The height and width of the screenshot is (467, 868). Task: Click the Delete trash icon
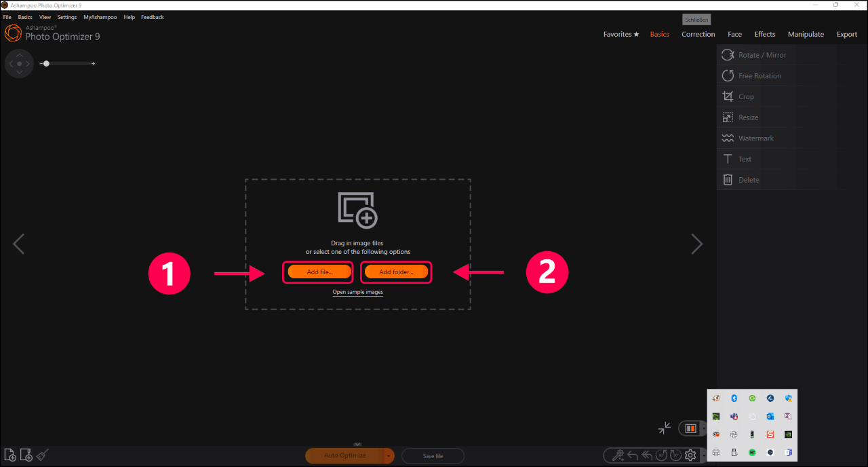[x=728, y=180]
